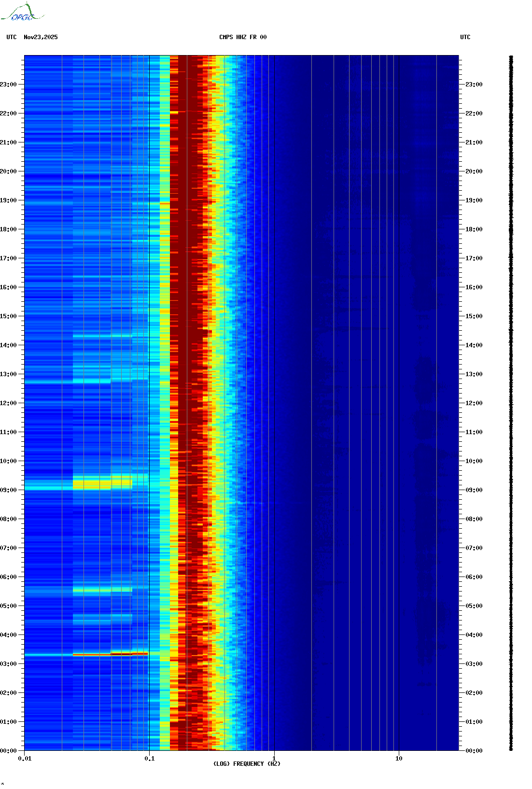Click the 03:00 marker on left time axis

(x=9, y=664)
